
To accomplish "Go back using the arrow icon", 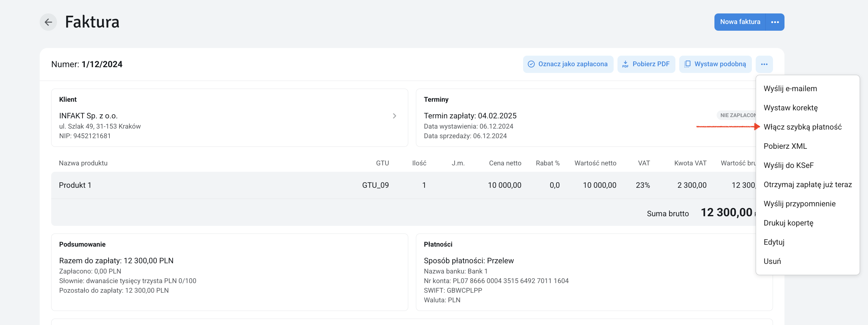I will [x=48, y=22].
